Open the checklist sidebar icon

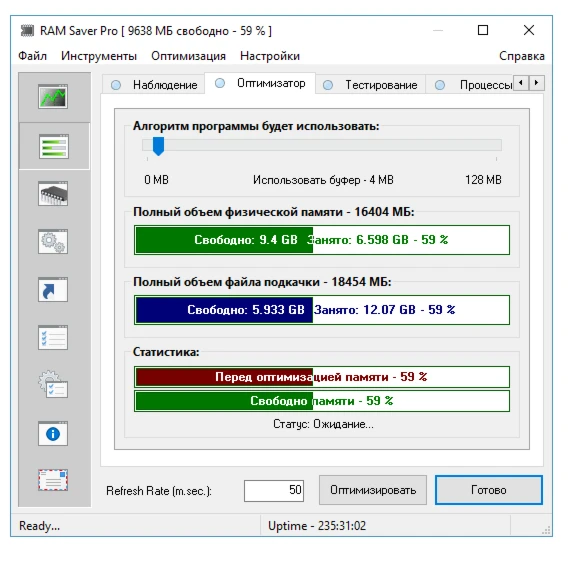tap(53, 337)
